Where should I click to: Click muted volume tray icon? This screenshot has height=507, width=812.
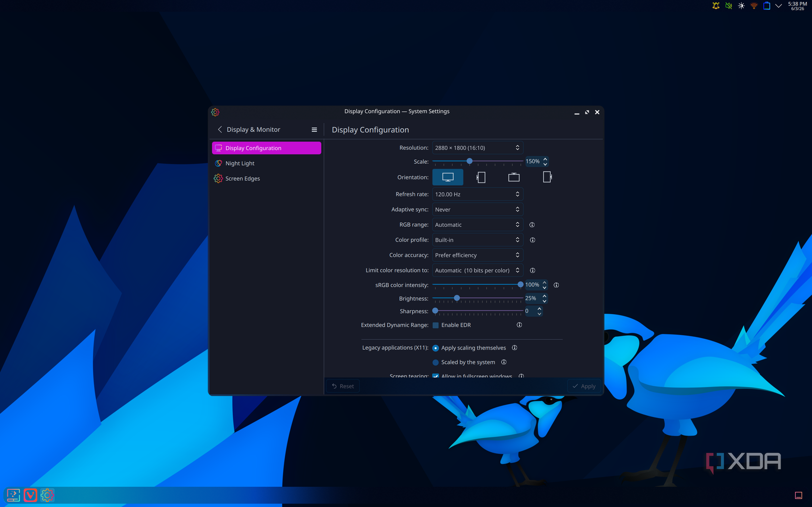pyautogui.click(x=729, y=6)
